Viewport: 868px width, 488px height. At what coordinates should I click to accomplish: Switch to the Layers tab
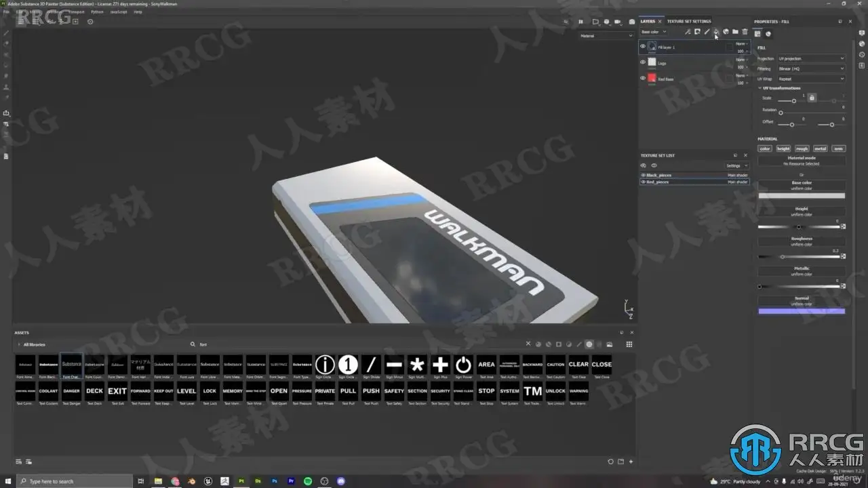coord(648,21)
